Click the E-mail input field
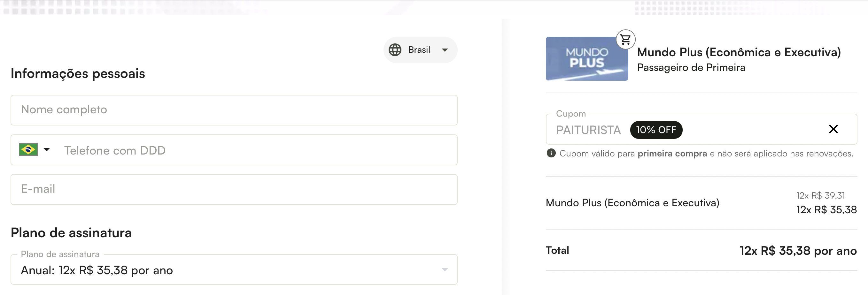Screen dimensions: 868x295 coord(234,189)
